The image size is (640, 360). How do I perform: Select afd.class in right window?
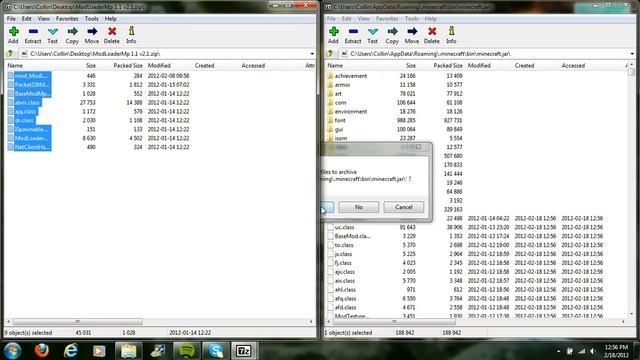[x=345, y=307]
